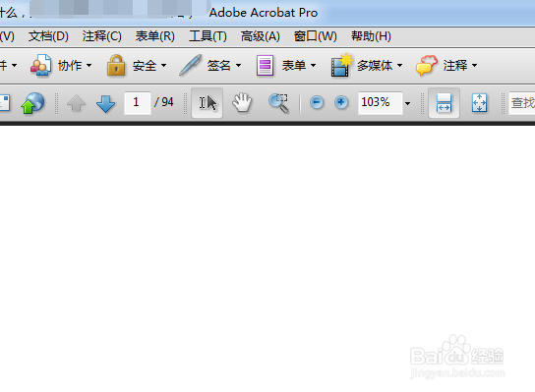The width and height of the screenshot is (535, 392).
Task: Click the 查找 search field
Action: 522,102
